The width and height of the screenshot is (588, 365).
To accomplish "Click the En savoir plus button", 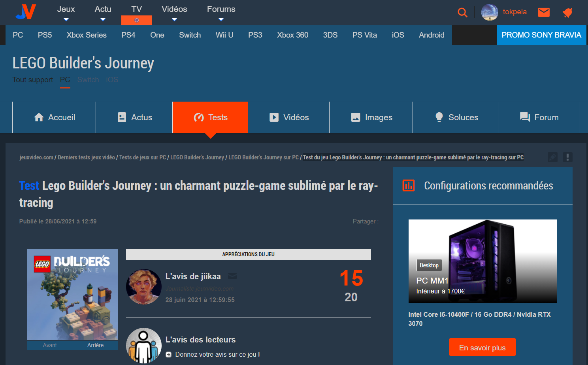I will tap(482, 347).
